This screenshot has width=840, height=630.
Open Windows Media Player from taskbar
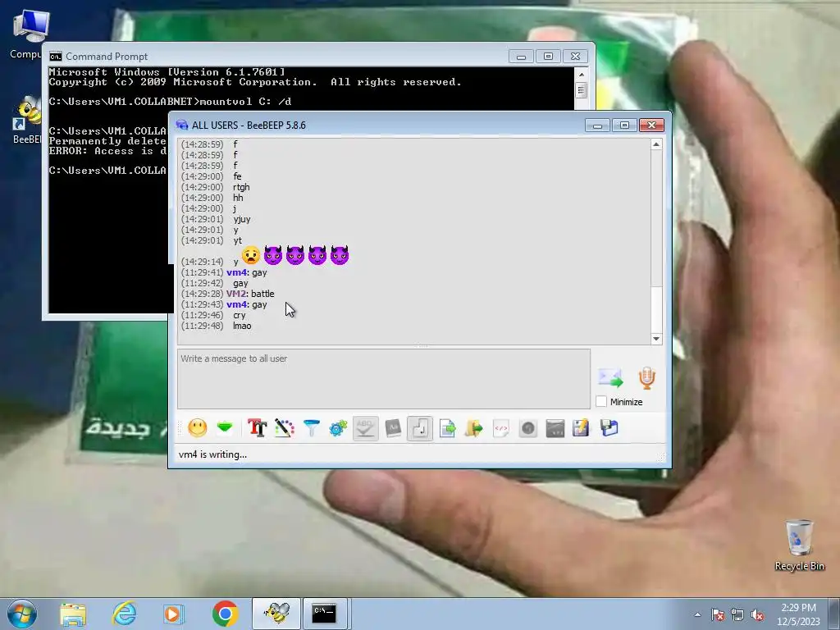pyautogui.click(x=174, y=614)
